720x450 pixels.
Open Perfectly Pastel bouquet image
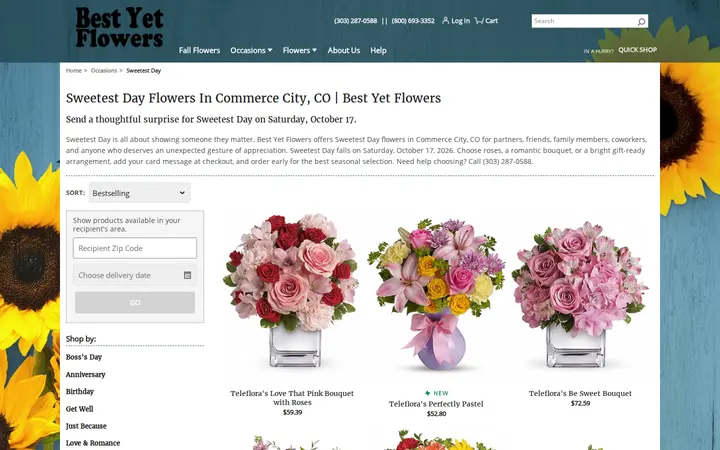[436, 294]
